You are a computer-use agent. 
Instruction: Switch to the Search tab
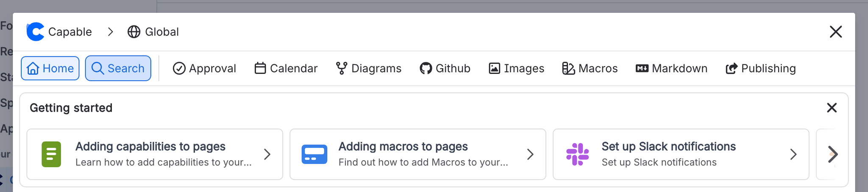coord(118,68)
